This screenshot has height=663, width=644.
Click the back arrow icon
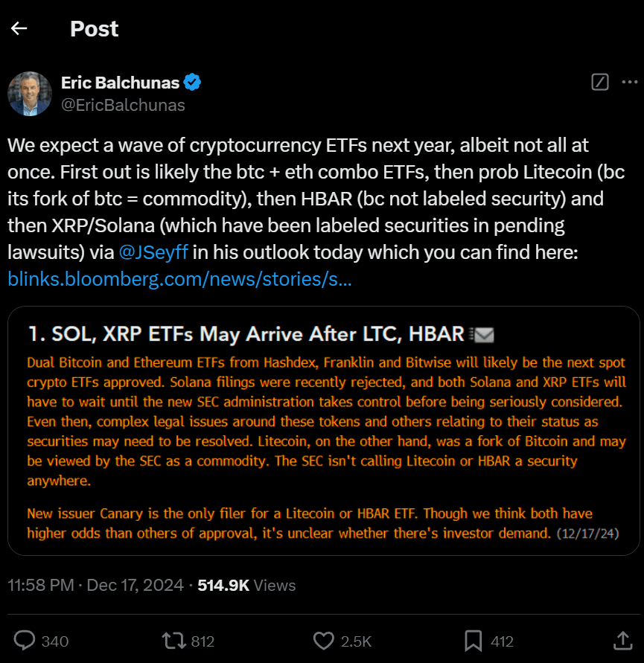[19, 29]
